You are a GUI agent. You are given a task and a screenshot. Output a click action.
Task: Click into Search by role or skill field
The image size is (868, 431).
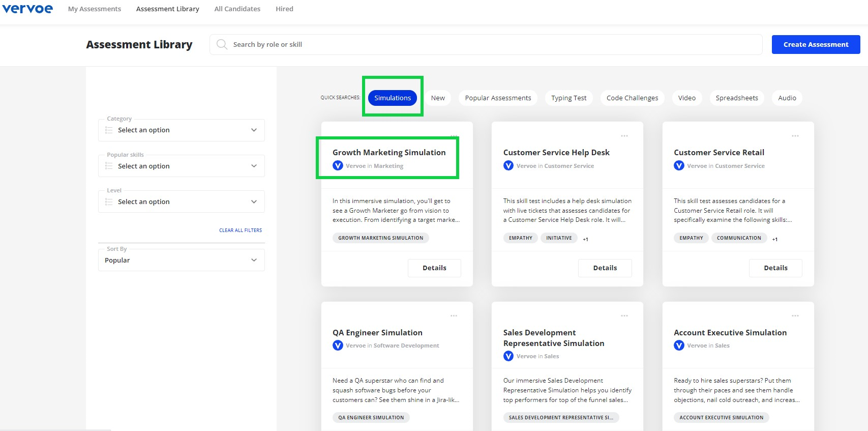(x=486, y=44)
